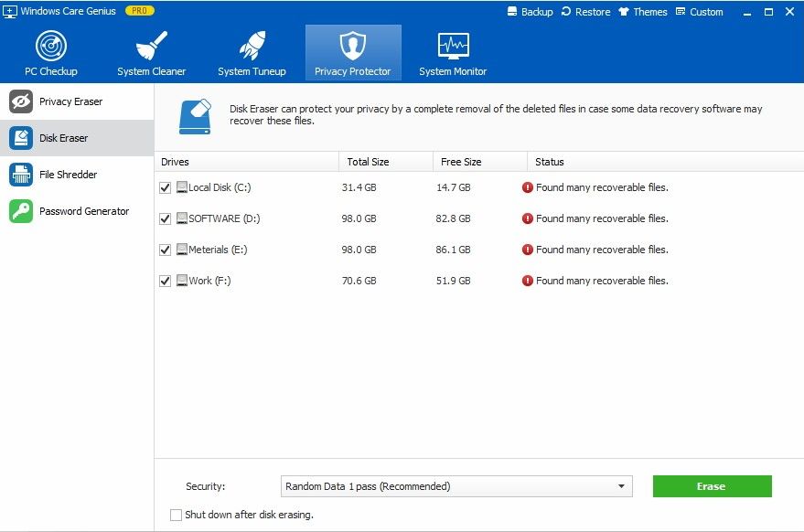The height and width of the screenshot is (532, 804).
Task: Click the "SOFTWARE (D:)" drive name
Action: [225, 218]
